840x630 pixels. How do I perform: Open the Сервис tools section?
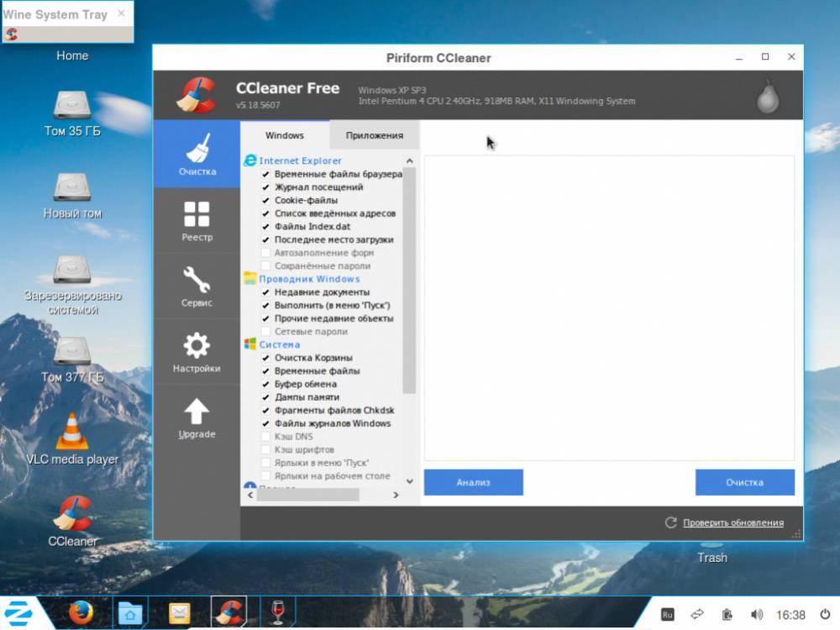coord(197,286)
